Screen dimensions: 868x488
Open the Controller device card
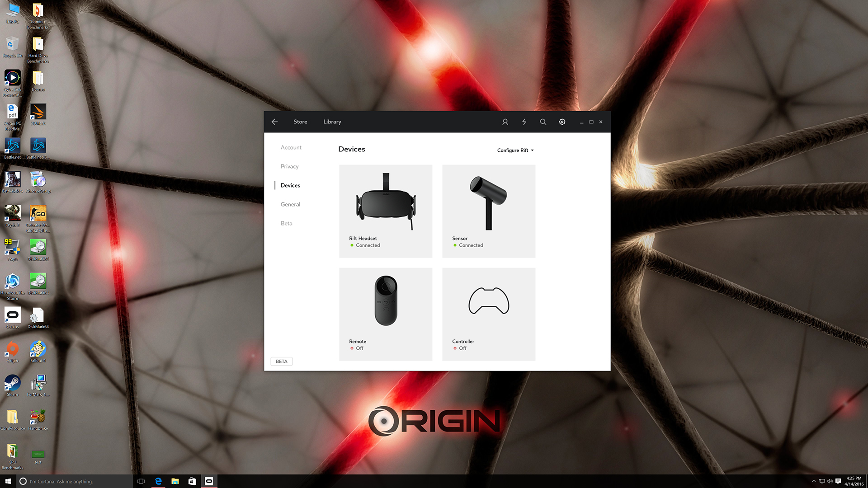[x=489, y=314]
